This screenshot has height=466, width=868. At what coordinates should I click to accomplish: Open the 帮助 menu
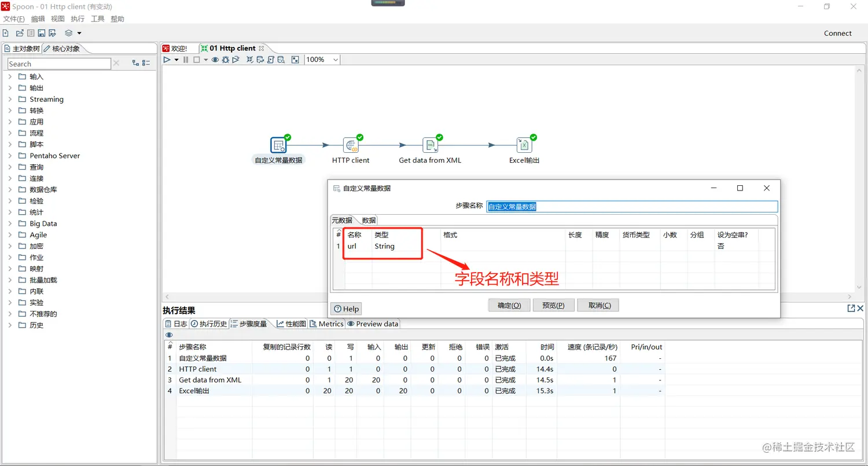tap(117, 19)
